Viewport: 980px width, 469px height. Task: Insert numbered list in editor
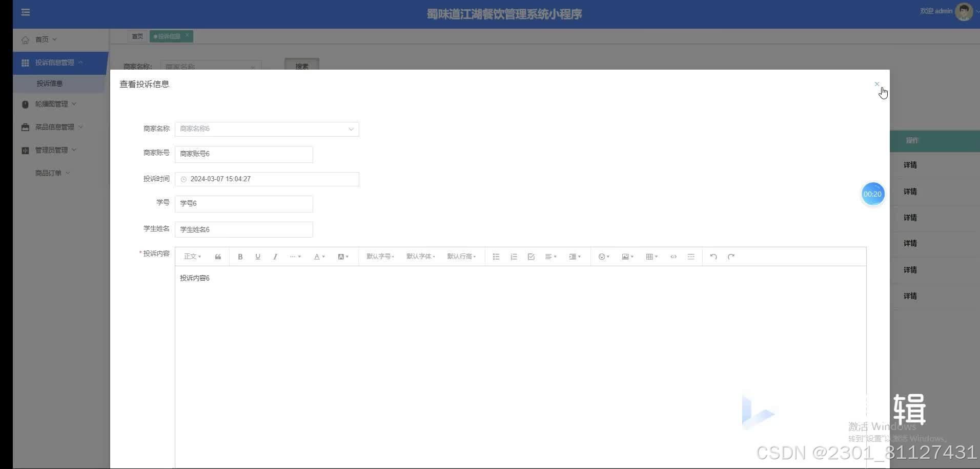click(x=513, y=257)
